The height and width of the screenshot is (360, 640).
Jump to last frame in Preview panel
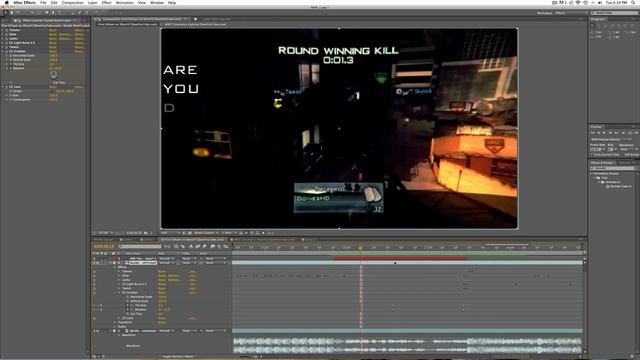[617, 133]
